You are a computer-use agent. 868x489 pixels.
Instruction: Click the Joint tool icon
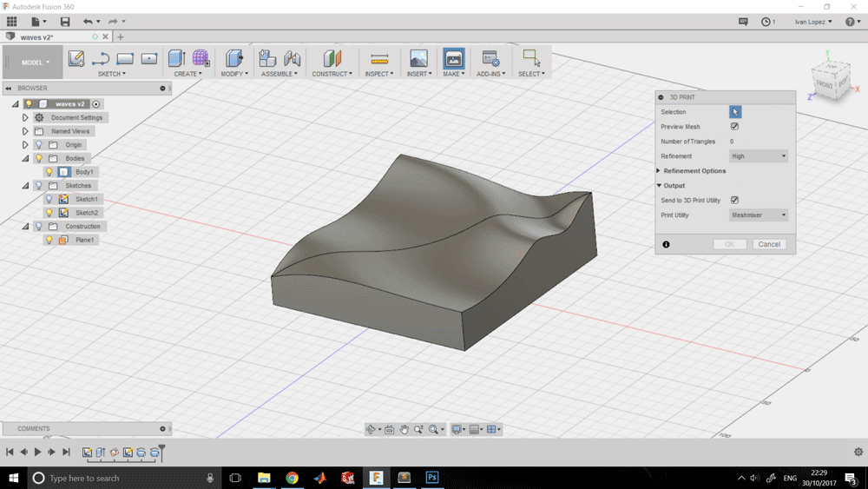292,58
